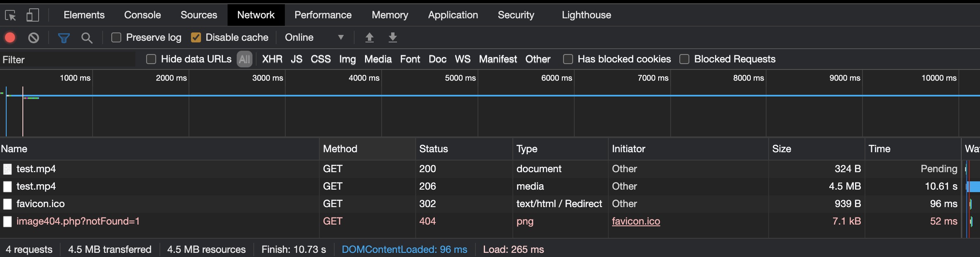Click the 10.61 s time cell

[x=913, y=186]
